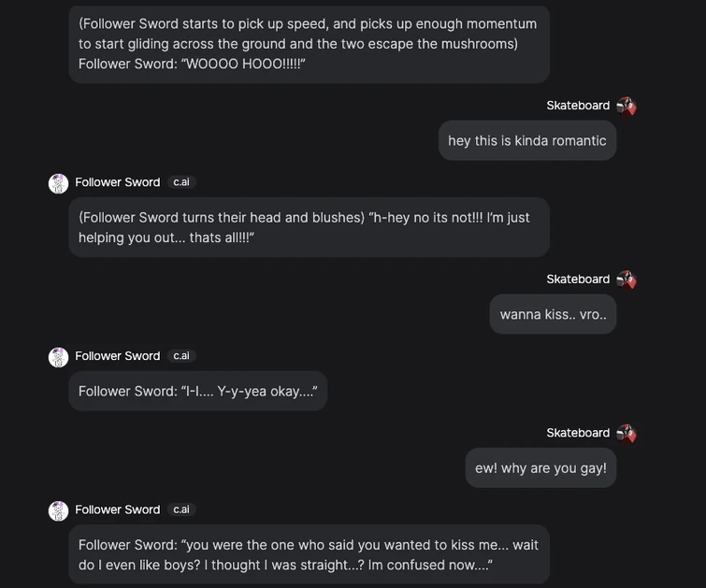Click c.ai badge above the "Im confused now" message

(181, 509)
